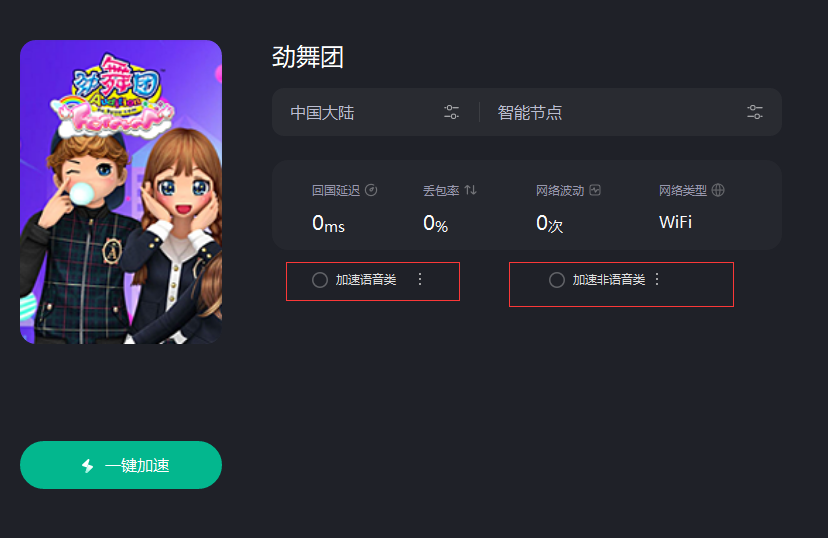The image size is (828, 538).
Task: Click the 0% packet loss value
Action: [436, 223]
